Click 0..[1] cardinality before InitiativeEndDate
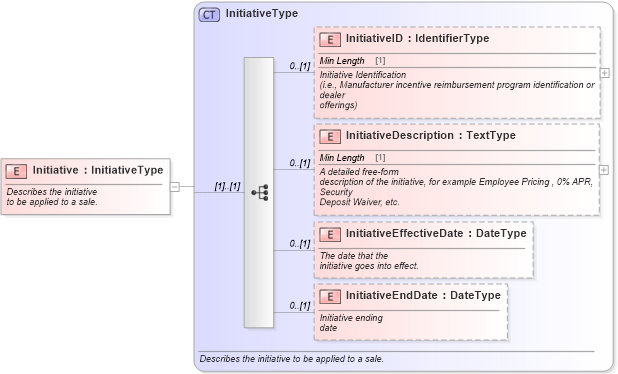Screen dimensions: 618x374 click(x=300, y=305)
